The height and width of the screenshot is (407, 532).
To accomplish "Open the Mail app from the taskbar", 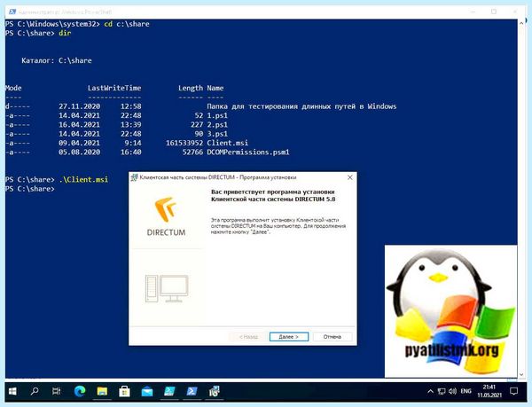I will tap(147, 392).
